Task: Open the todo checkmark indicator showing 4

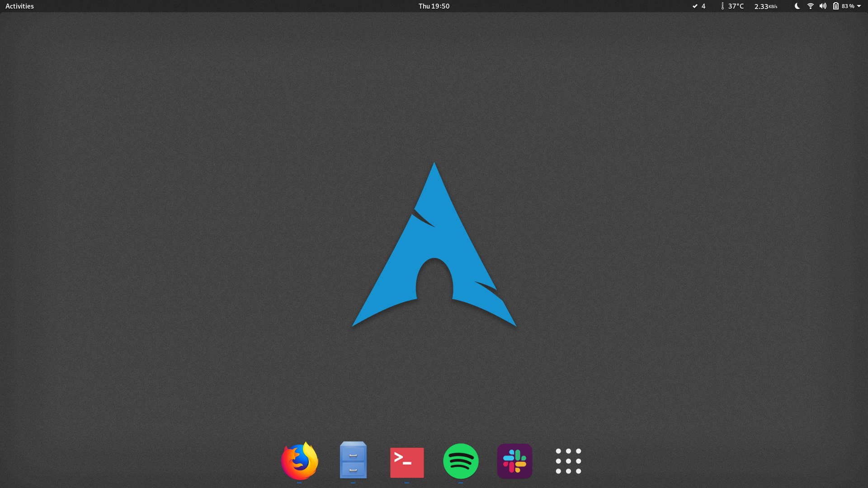Action: pyautogui.click(x=699, y=6)
